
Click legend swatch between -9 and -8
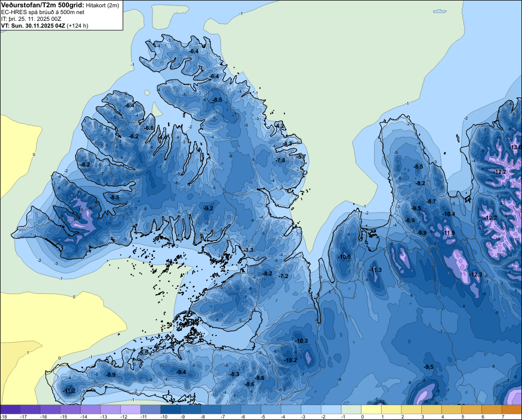pyautogui.click(x=191, y=410)
